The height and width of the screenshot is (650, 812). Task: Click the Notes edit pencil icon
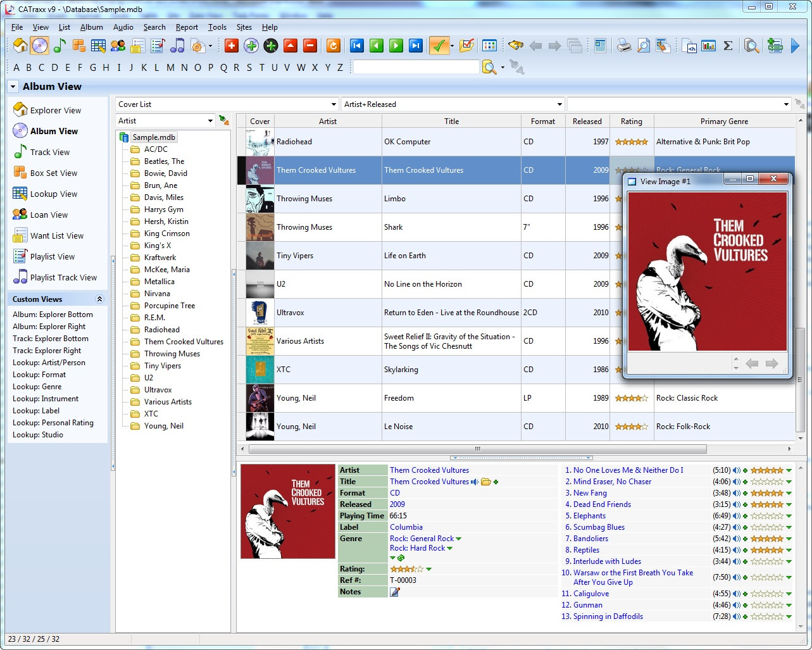(x=395, y=592)
